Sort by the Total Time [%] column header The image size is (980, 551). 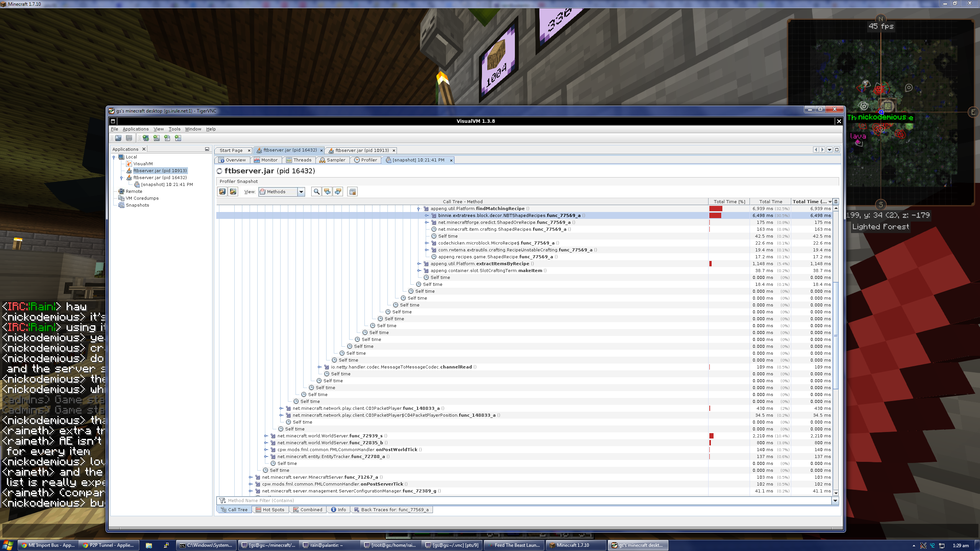pyautogui.click(x=729, y=202)
